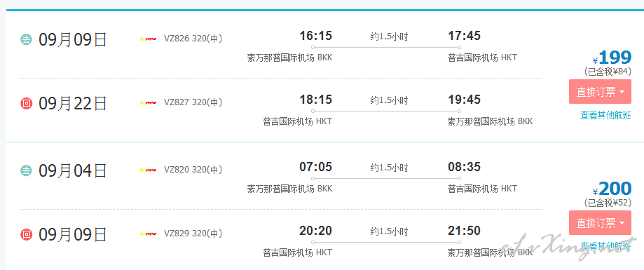Click the outbound icon beside 09月09日 VZ826

[x=27, y=40]
